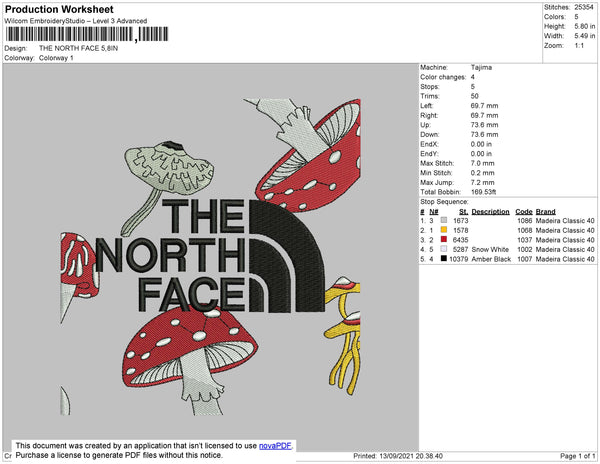Click the 'Page 1 of 1' footer text

pos(578,456)
